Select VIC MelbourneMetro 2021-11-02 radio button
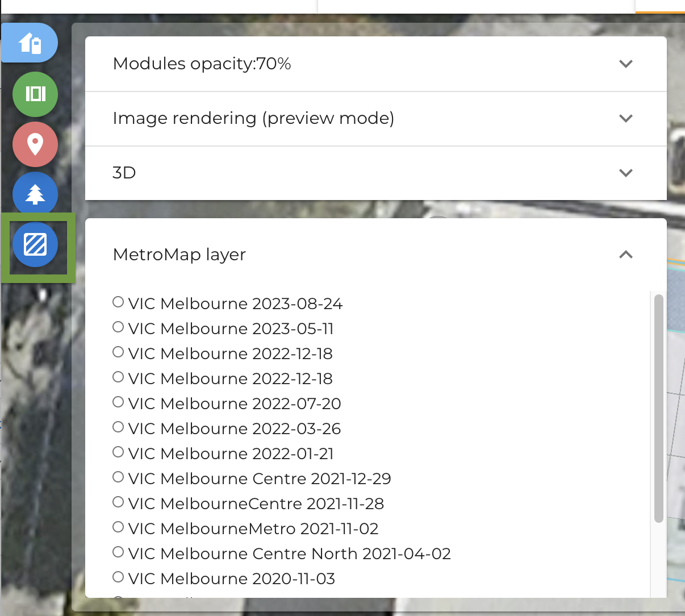This screenshot has width=685, height=616. (118, 527)
